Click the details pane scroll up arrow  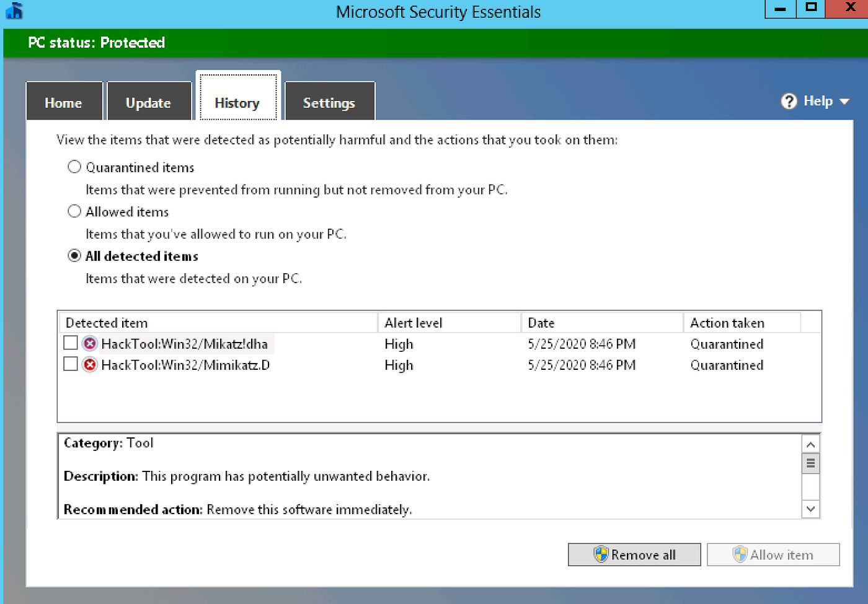[810, 445]
